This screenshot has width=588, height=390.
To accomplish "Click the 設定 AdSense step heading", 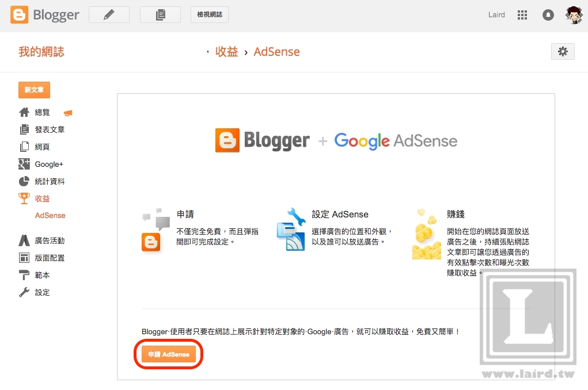I will [340, 215].
